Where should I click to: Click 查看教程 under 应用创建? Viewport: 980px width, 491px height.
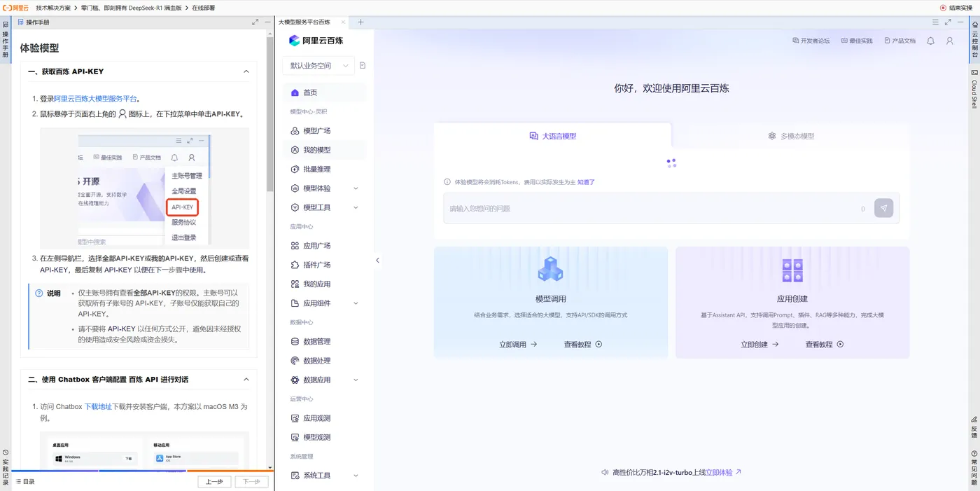825,345
